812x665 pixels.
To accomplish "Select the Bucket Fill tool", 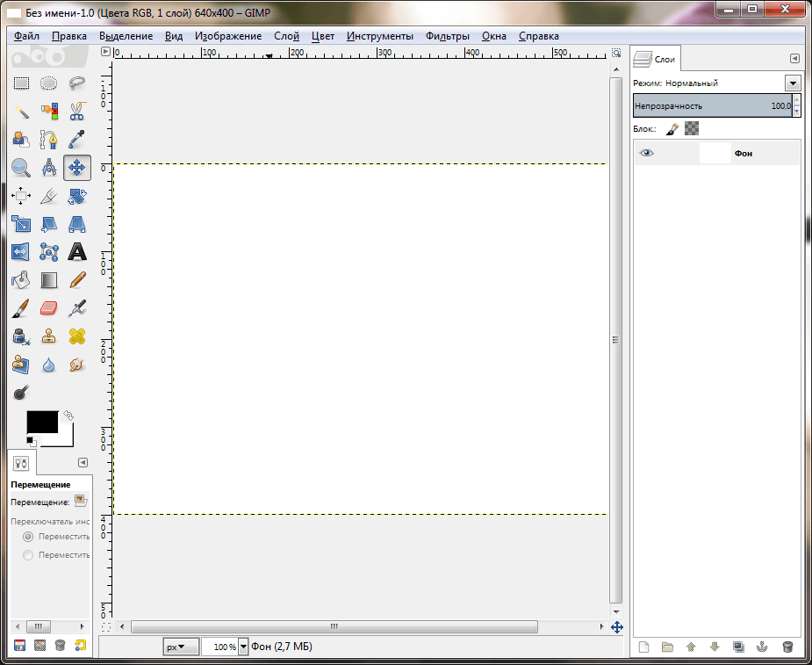I will tap(21, 280).
